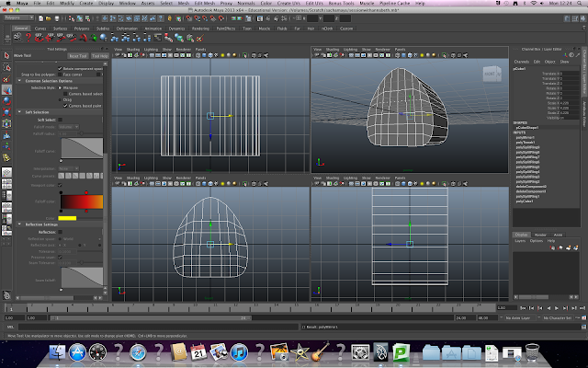Pick the Lasso select tool

(6, 67)
